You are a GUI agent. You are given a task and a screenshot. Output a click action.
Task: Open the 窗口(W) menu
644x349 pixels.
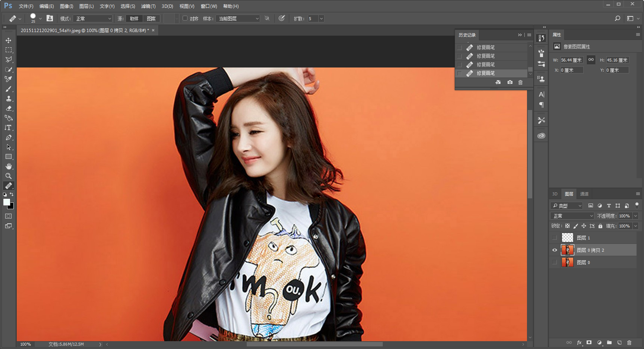click(209, 6)
